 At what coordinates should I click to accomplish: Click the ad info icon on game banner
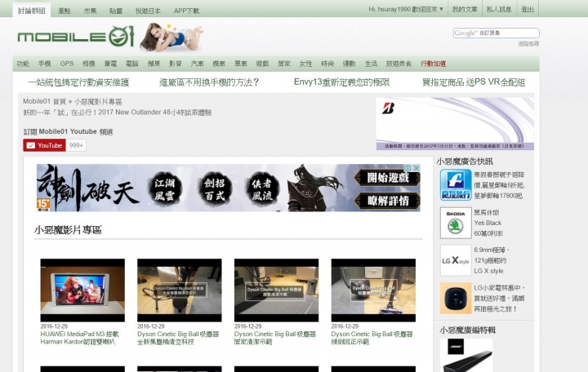[x=408, y=168]
